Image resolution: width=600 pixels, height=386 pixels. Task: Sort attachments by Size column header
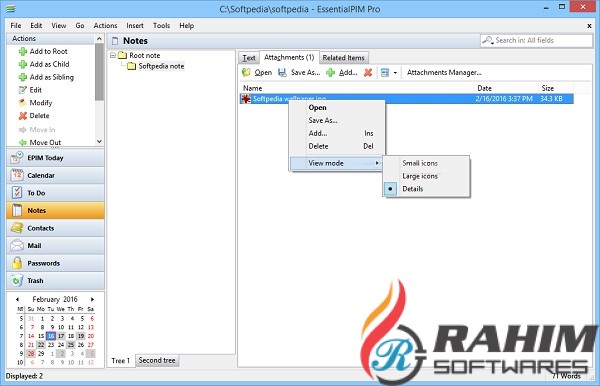[x=556, y=88]
